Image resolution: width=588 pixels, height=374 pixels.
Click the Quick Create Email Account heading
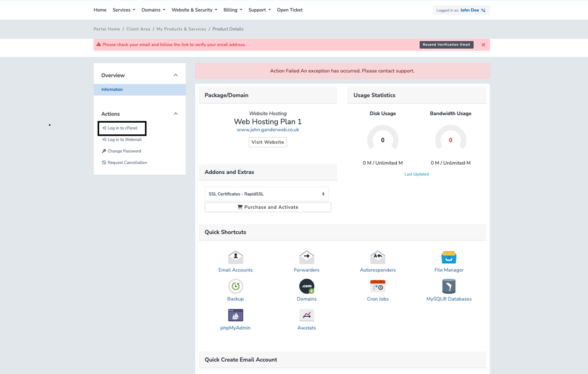241,360
